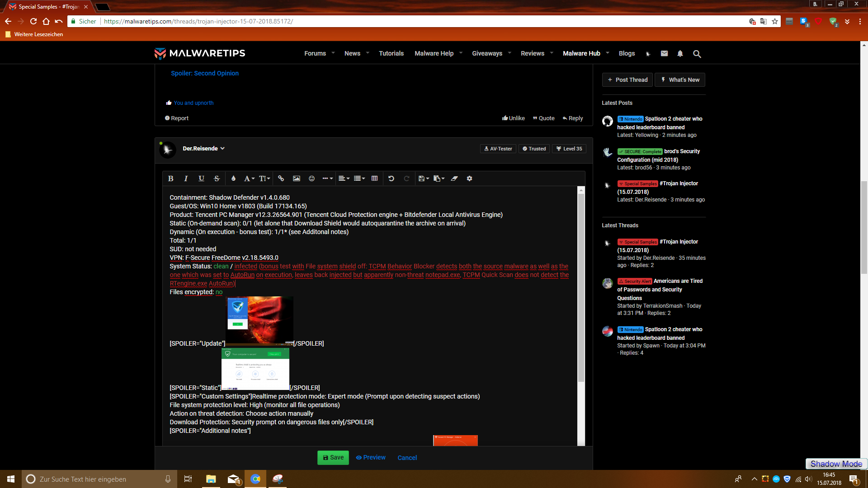868x488 pixels.
Task: Open Splatoon 2 cheater post under Latest Posts
Action: point(660,123)
